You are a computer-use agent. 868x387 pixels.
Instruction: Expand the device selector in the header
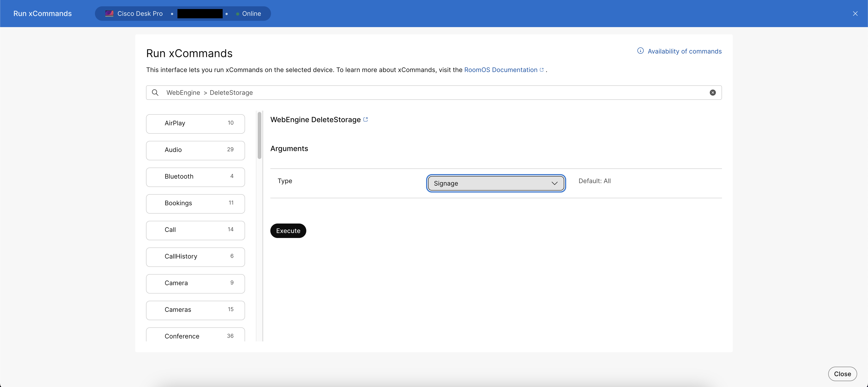(183, 14)
